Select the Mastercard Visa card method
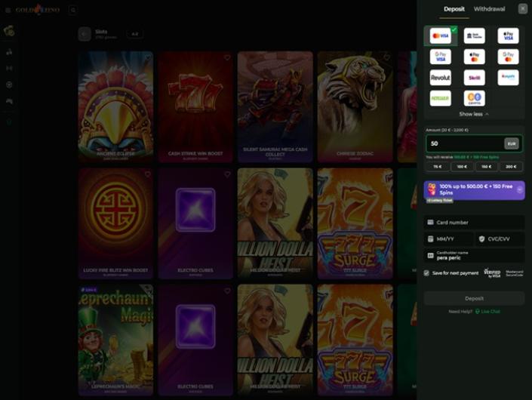 tap(440, 35)
